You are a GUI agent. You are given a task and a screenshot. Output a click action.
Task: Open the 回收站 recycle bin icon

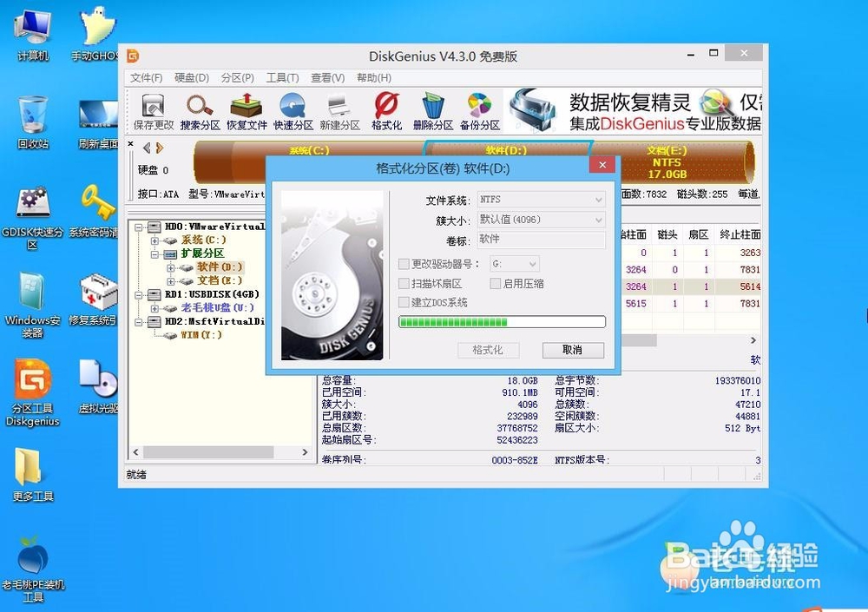[x=33, y=122]
